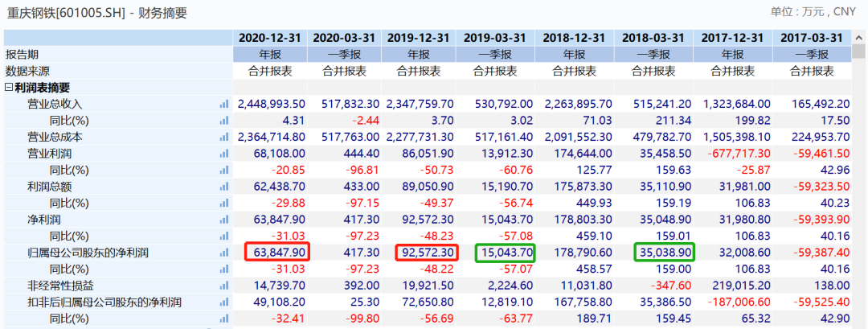This screenshot has height=329, width=868.
Task: Open chart icon for 营业利润 row
Action: [223, 154]
